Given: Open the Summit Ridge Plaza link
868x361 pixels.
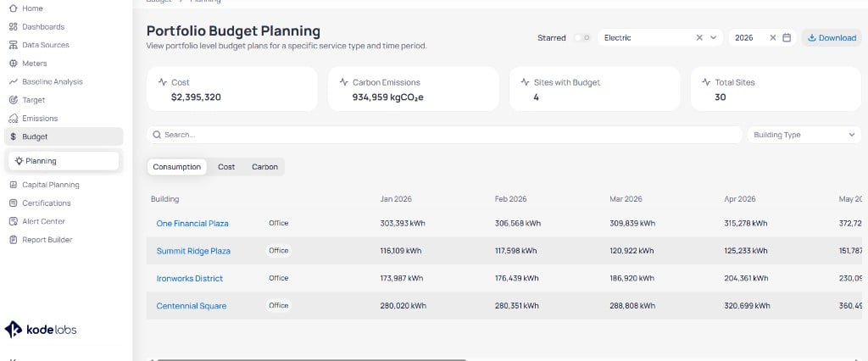Looking at the screenshot, I should click(x=193, y=251).
